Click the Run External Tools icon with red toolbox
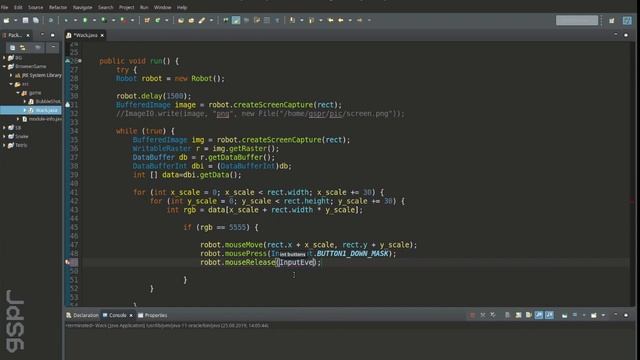Viewport: 640px width, 360px height. tap(123, 20)
